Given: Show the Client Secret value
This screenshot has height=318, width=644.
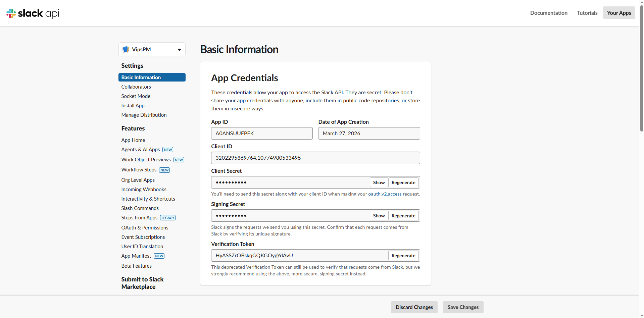Looking at the screenshot, I should (379, 182).
